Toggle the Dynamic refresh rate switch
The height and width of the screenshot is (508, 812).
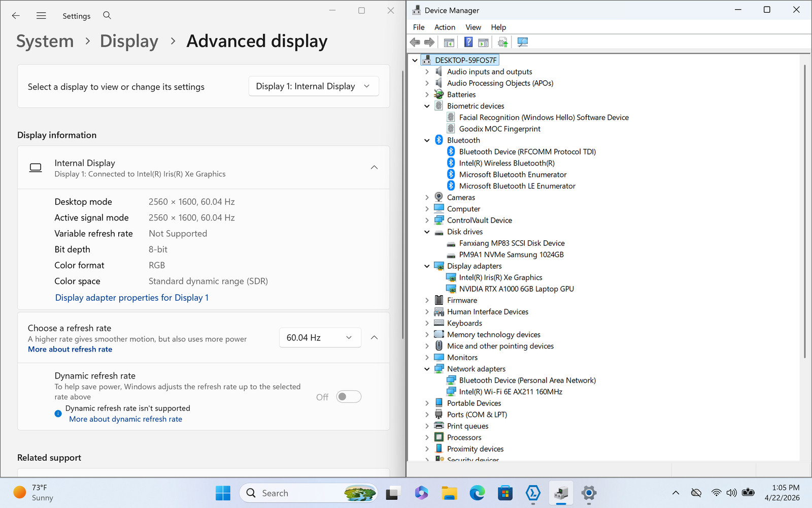349,397
